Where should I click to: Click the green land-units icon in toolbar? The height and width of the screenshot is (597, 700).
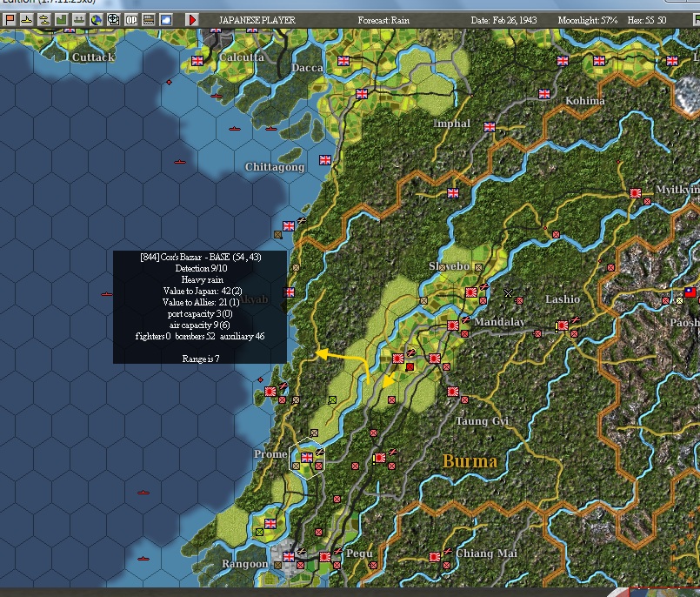(x=61, y=20)
